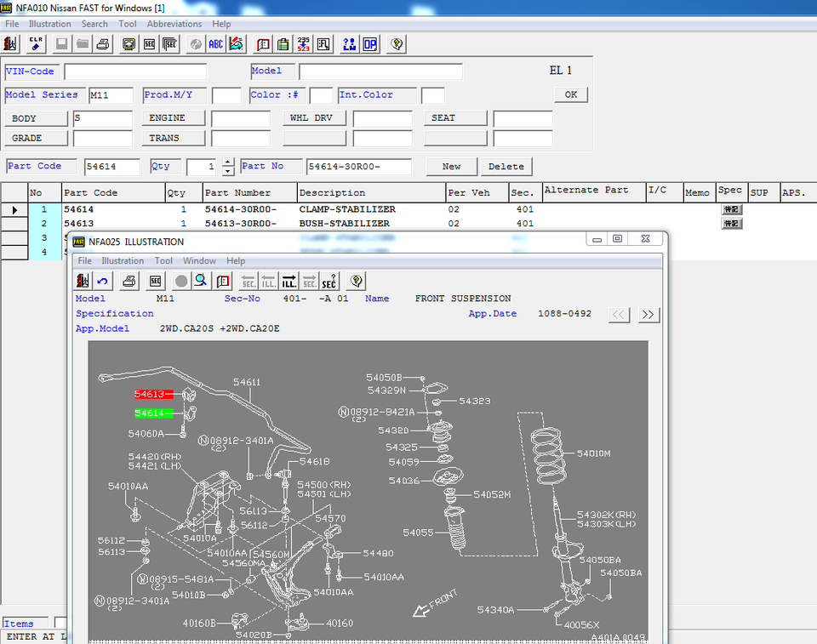817x644 pixels.
Task: Select row 2 BUSH-STABILIZER description
Action: pos(344,223)
